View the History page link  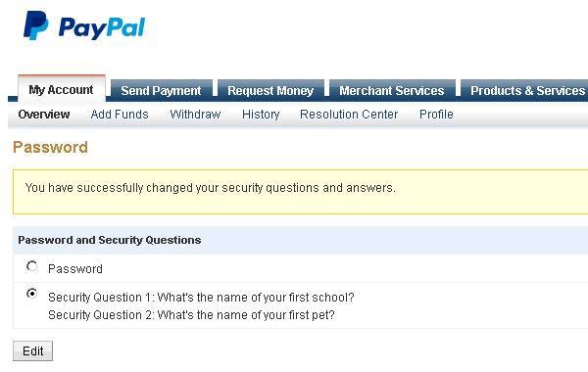coord(261,115)
